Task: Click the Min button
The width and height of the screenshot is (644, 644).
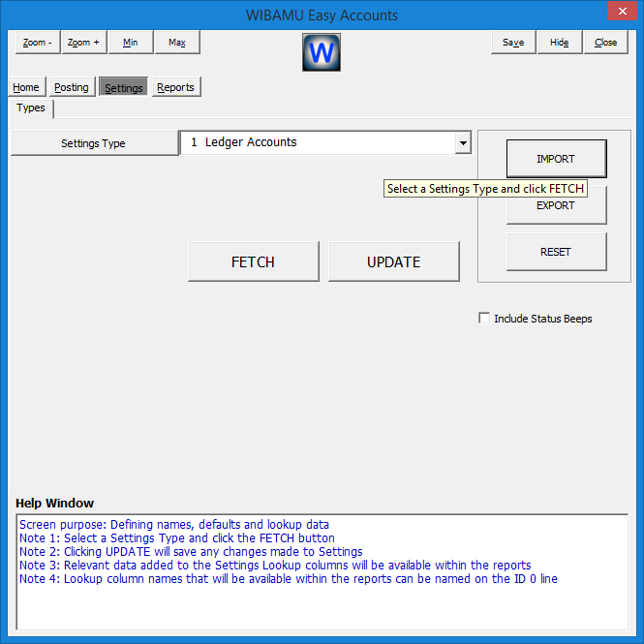Action: pyautogui.click(x=131, y=42)
